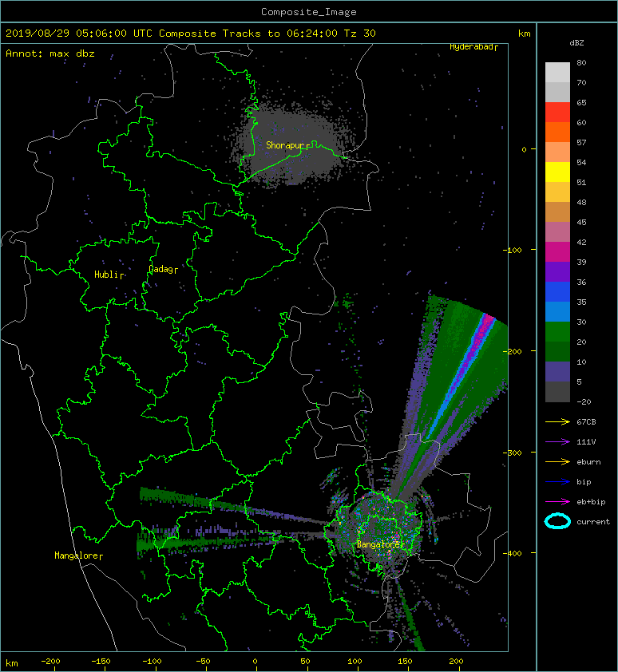
Task: Click the magenta eb+bip arrow icon
Action: pos(557,502)
